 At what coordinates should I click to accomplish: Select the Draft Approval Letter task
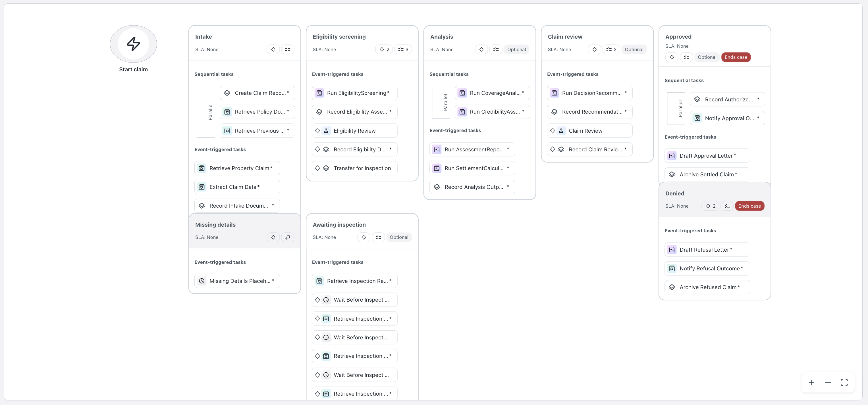click(x=707, y=156)
